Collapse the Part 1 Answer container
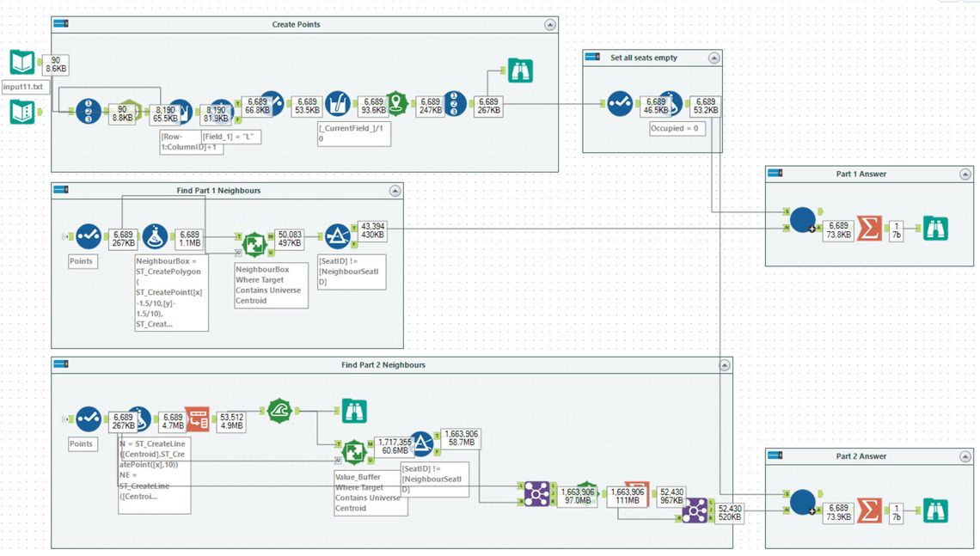Image resolution: width=980 pixels, height=556 pixels. (x=965, y=174)
